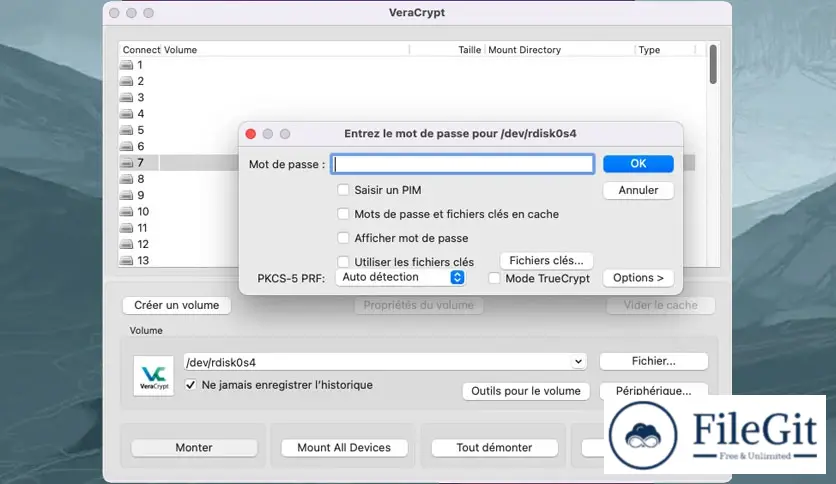836x484 pixels.
Task: Select drive slot 9 icon
Action: (126, 195)
